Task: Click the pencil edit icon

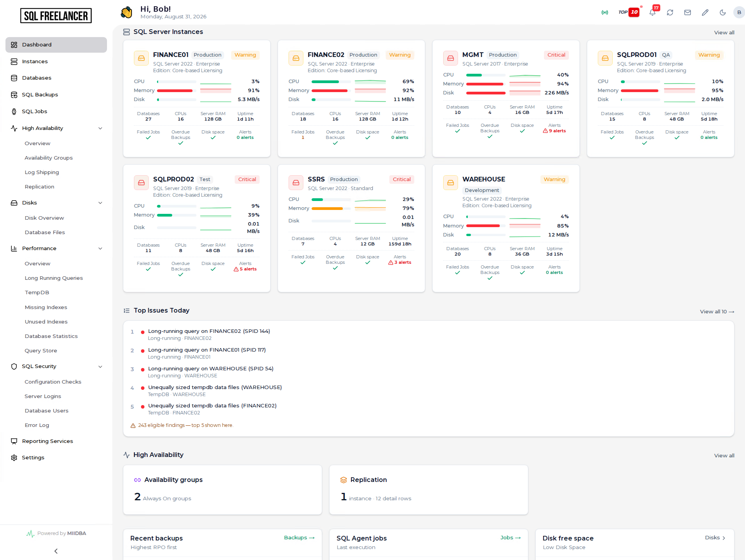Action: coord(705,12)
